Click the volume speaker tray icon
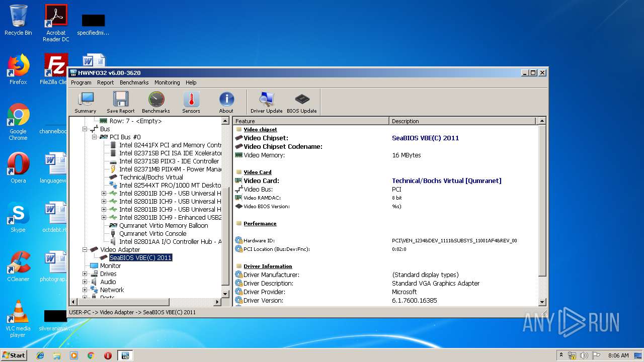Viewport: 644px width, 362px height. [x=584, y=355]
